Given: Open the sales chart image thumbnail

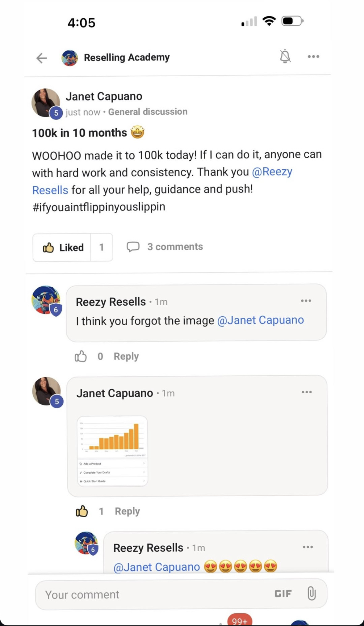Looking at the screenshot, I should click(112, 451).
